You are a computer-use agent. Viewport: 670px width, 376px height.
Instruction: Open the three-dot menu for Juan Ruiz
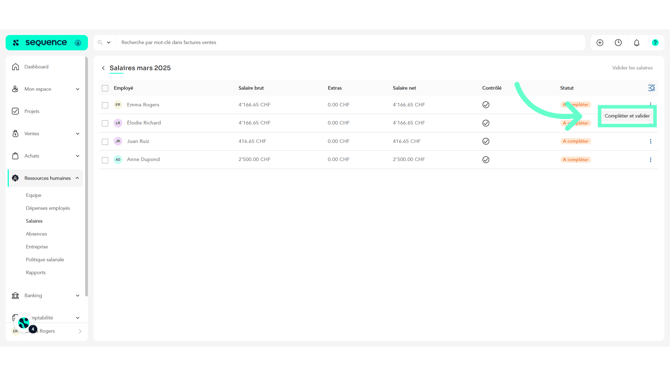click(650, 141)
